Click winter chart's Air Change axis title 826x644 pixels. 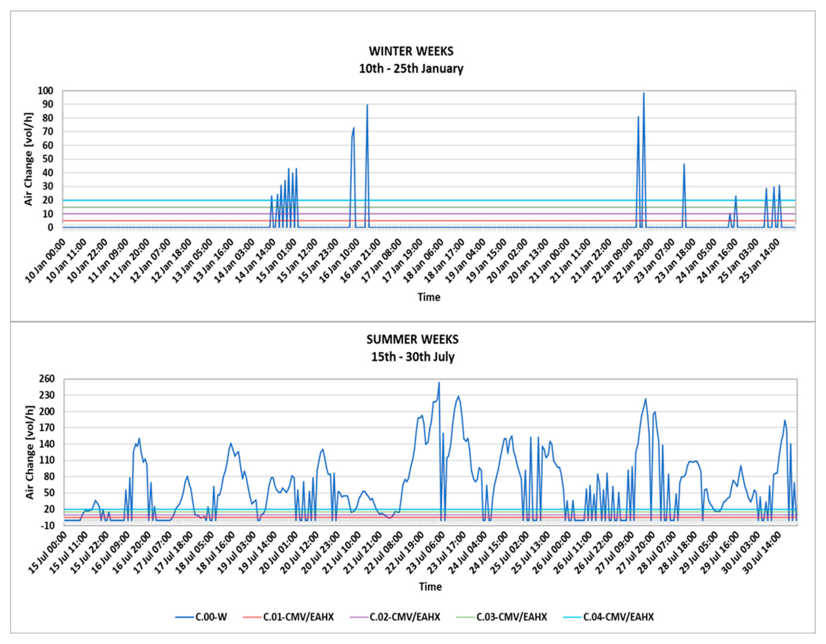tap(29, 159)
